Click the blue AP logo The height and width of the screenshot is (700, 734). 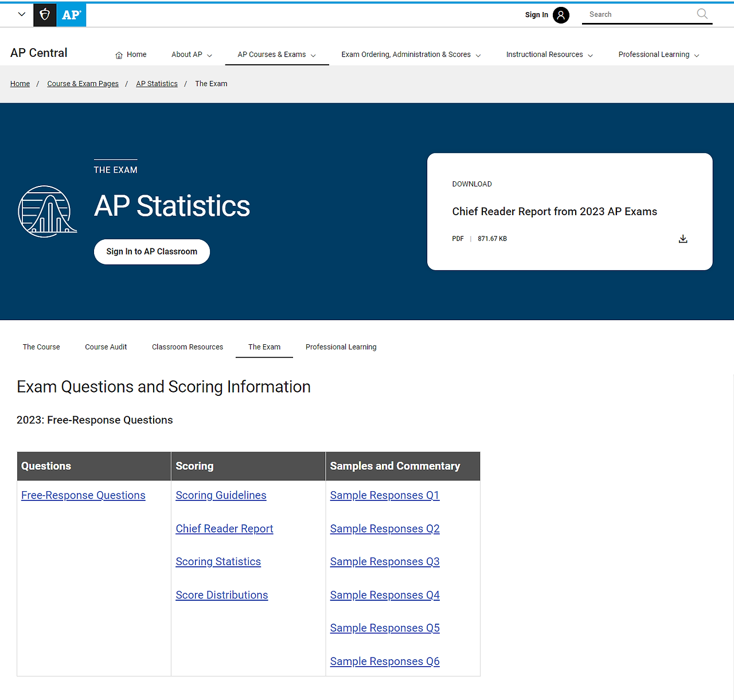tap(71, 15)
